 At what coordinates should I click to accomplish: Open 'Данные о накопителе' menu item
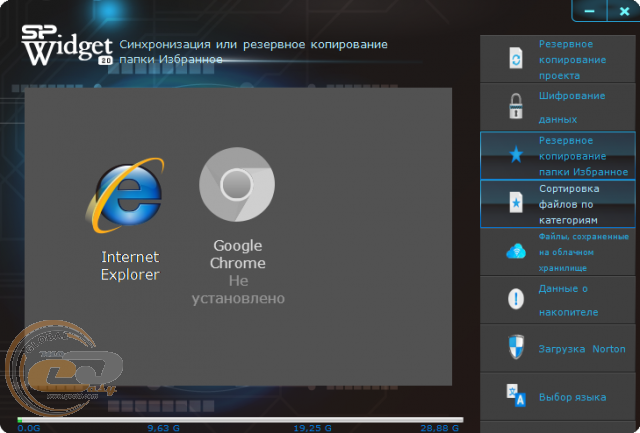click(x=558, y=300)
